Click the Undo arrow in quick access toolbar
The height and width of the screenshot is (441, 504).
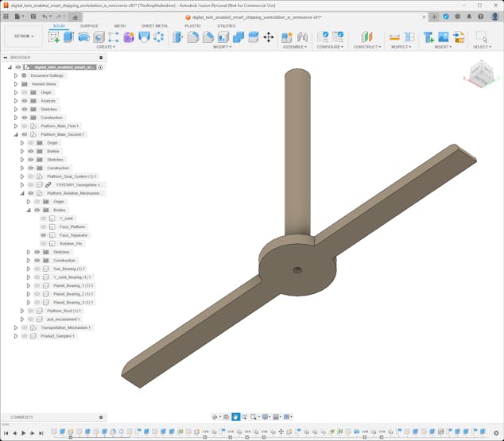45,16
